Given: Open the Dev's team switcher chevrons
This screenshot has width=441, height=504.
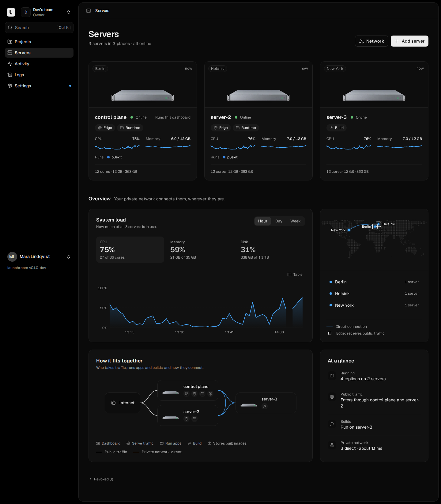Looking at the screenshot, I should point(69,12).
